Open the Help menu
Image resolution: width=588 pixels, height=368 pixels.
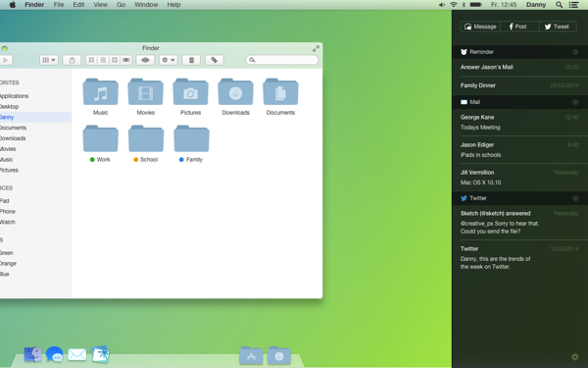[x=173, y=5]
